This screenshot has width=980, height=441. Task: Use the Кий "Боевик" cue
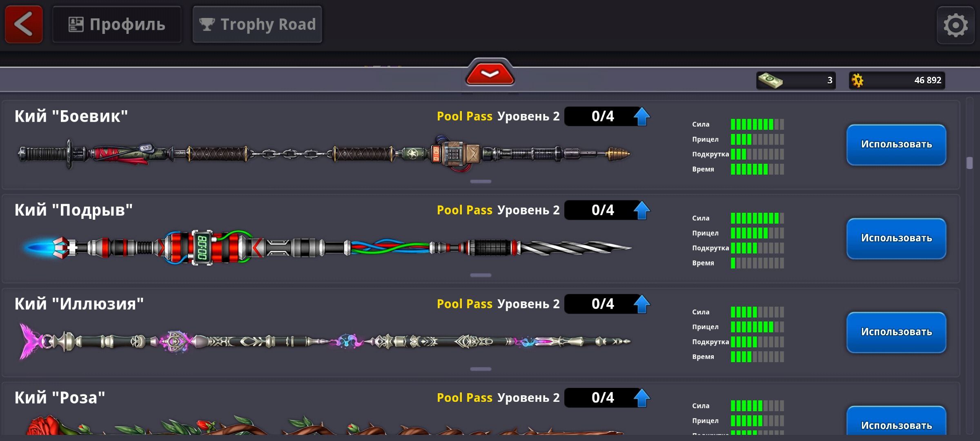coord(896,145)
